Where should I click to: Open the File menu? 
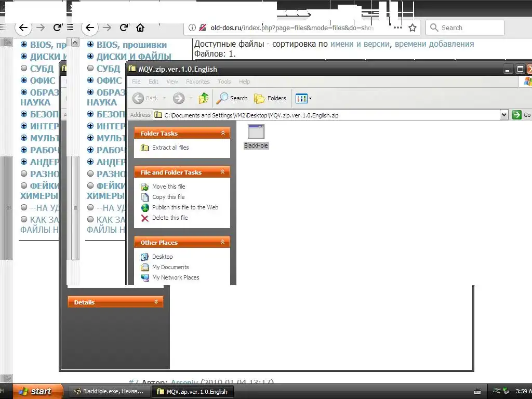tap(136, 82)
